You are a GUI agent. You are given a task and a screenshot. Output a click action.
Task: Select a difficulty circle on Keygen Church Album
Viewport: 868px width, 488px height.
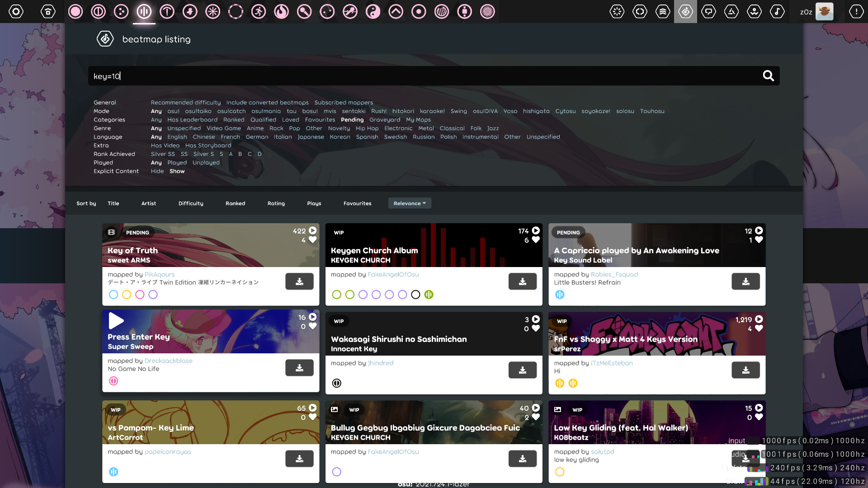pyautogui.click(x=337, y=294)
